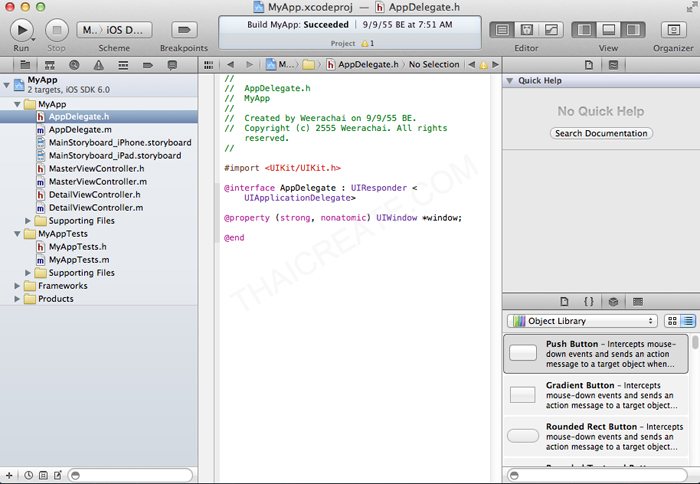Collapse the MyApp group folder

17,104
